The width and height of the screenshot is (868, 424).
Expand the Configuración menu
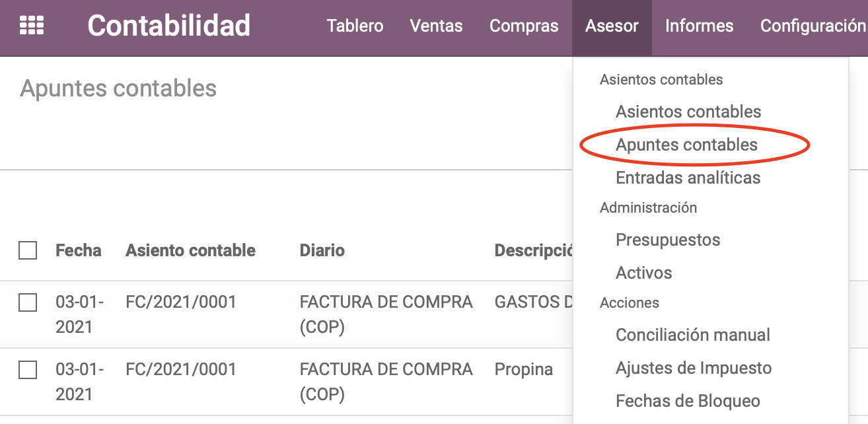(814, 26)
